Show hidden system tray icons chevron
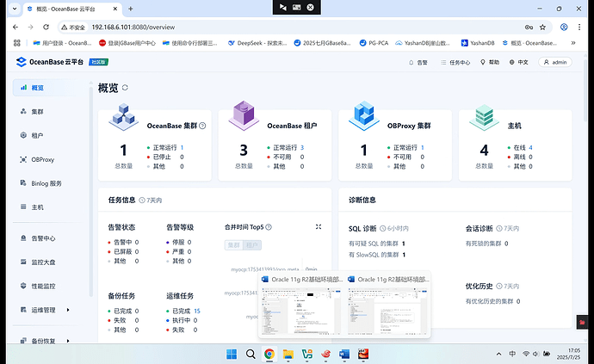This screenshot has height=364, width=594. click(499, 355)
